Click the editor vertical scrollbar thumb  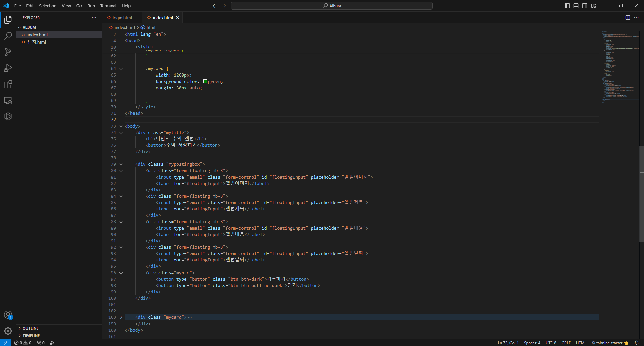point(641,194)
